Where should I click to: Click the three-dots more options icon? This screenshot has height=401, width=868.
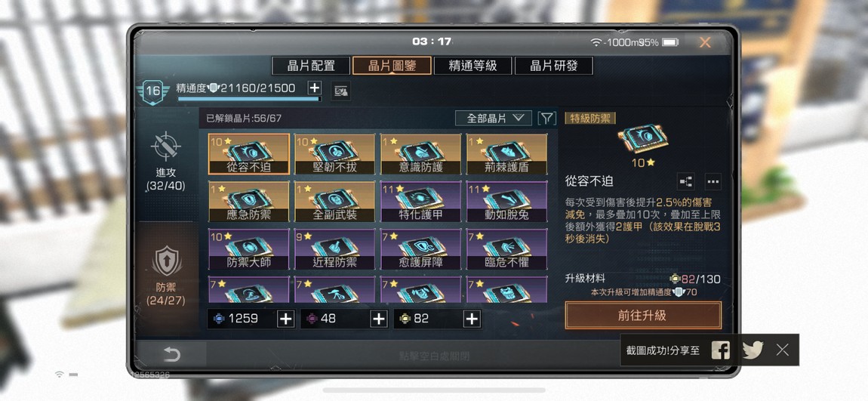[x=713, y=181]
